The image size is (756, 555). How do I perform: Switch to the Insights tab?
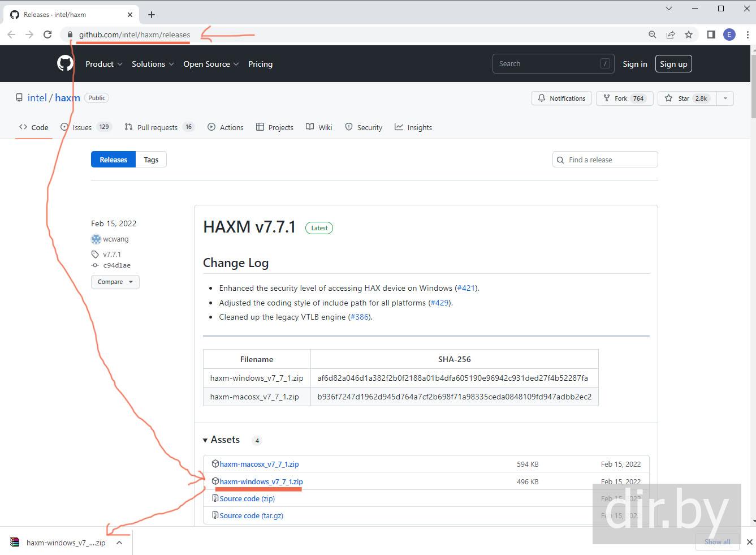(x=413, y=127)
